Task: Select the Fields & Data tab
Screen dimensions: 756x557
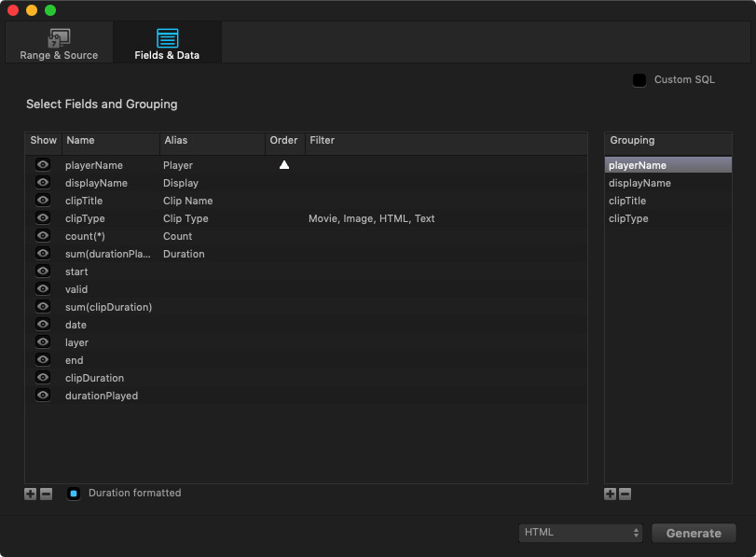Action: pyautogui.click(x=168, y=44)
